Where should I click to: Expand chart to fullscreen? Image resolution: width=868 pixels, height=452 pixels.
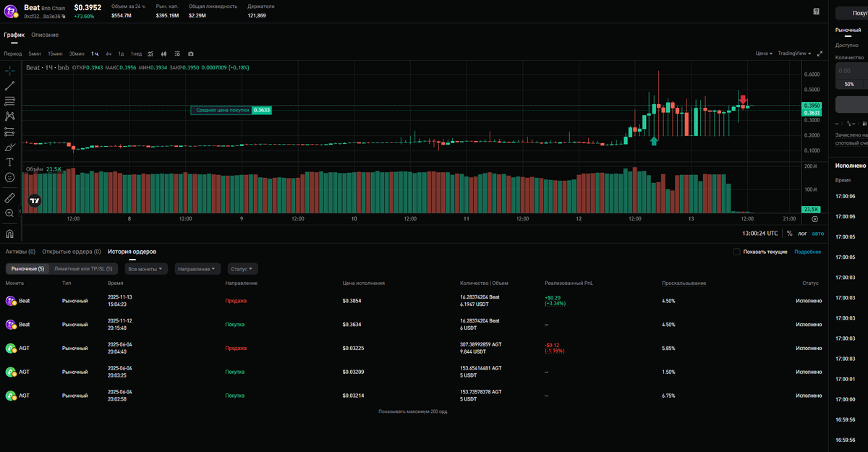click(x=820, y=54)
